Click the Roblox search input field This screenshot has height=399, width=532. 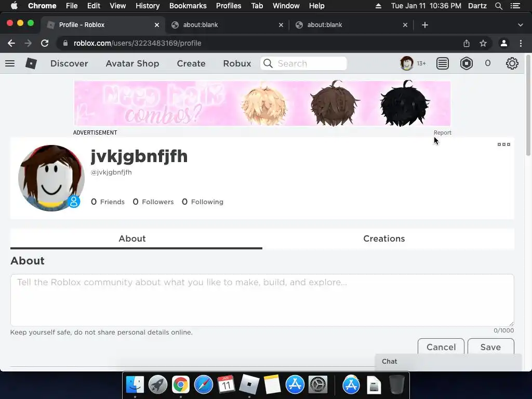[x=303, y=63]
